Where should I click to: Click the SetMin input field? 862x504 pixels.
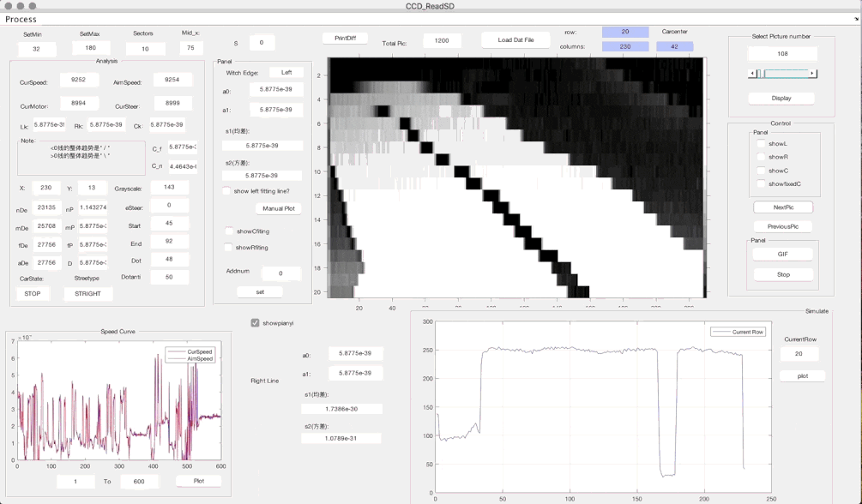tap(36, 49)
